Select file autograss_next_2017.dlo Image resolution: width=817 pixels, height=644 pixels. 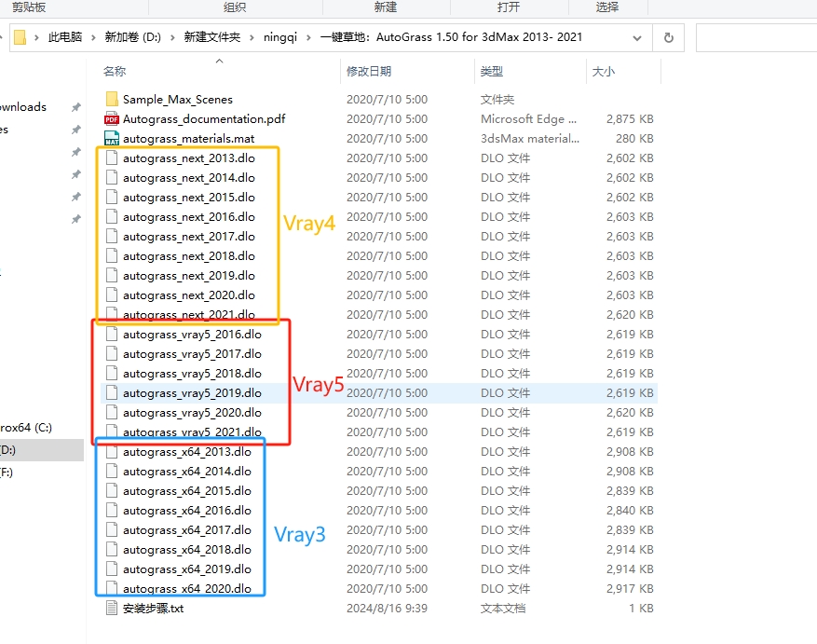[x=188, y=236]
